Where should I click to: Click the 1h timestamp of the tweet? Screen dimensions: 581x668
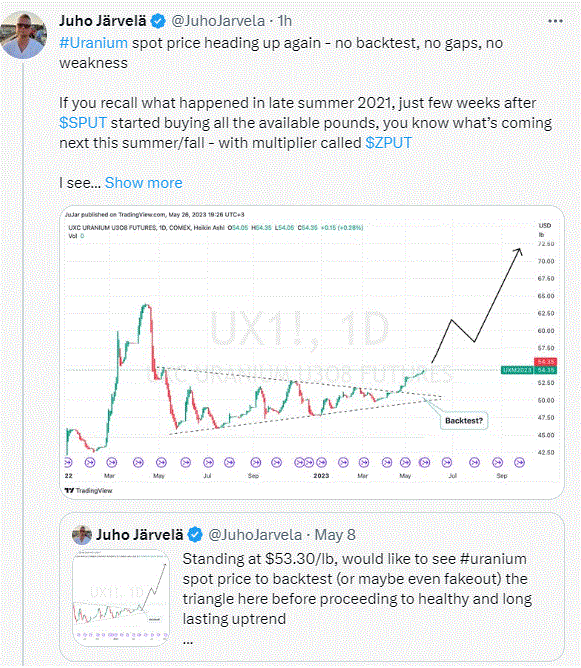pos(285,21)
